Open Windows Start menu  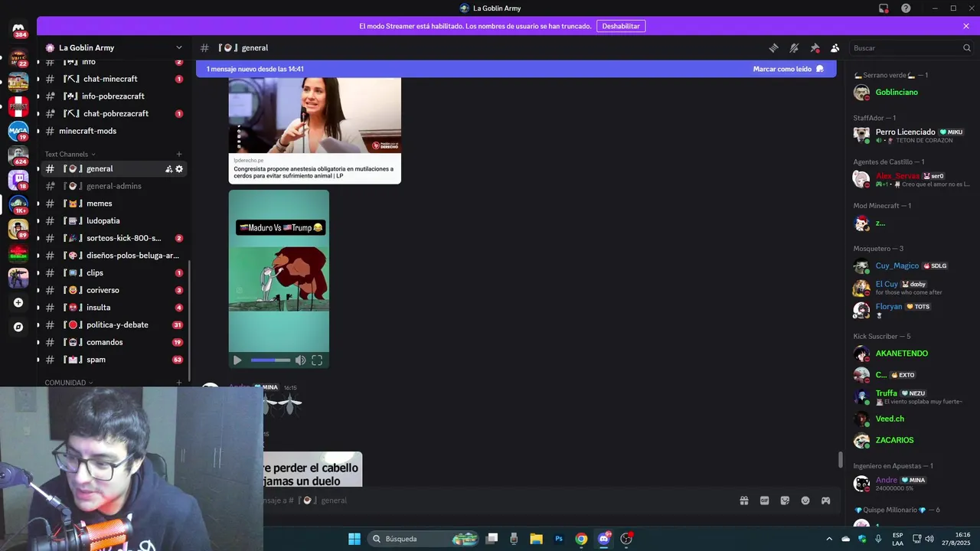pyautogui.click(x=354, y=539)
